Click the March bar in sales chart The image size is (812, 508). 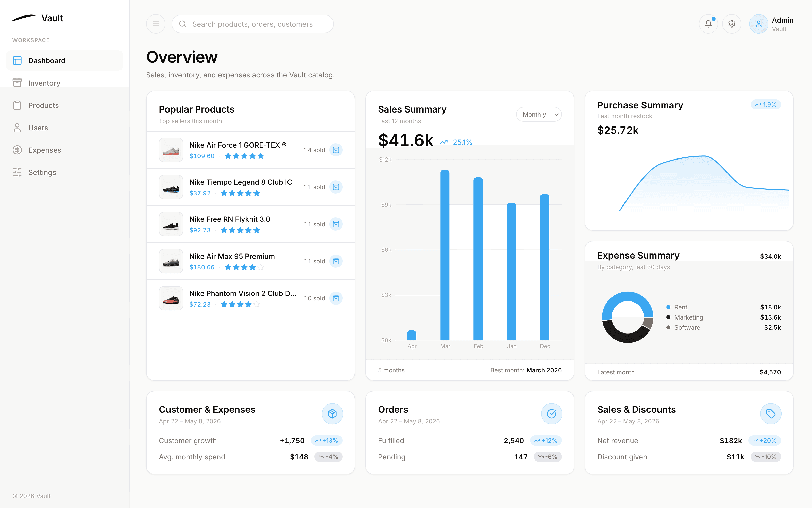[445, 255]
